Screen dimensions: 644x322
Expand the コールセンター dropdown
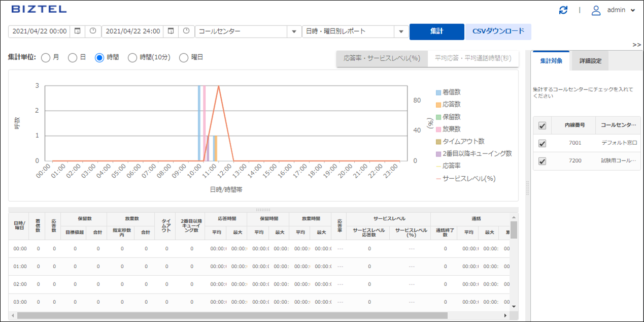click(294, 31)
